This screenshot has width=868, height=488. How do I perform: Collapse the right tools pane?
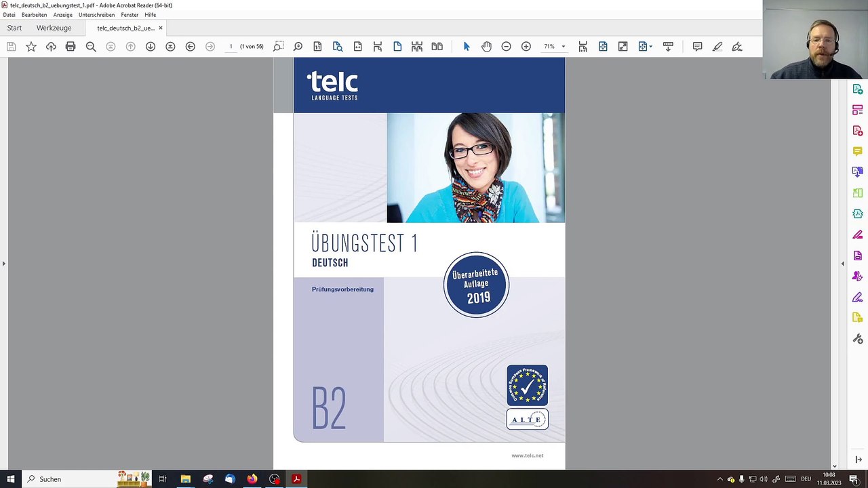click(859, 460)
